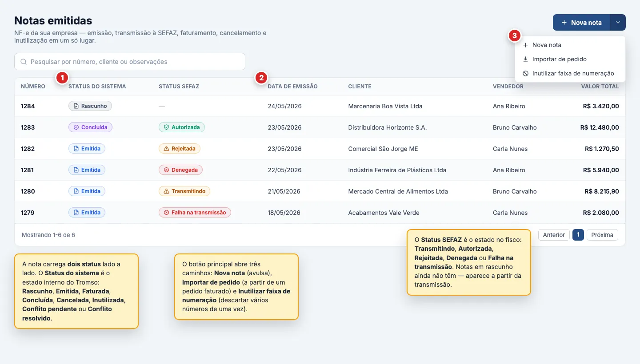The width and height of the screenshot is (640, 364).
Task: Click the Concluída badge on note 1283
Action: tap(91, 127)
